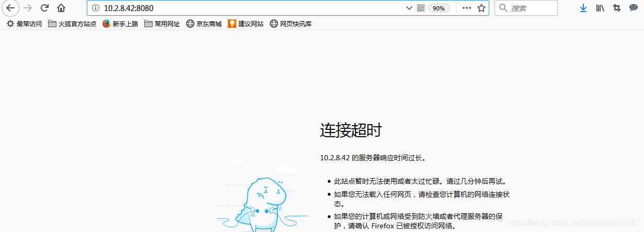Open the 常用网址 bookmark folder
The image size is (644, 232).
pos(162,24)
